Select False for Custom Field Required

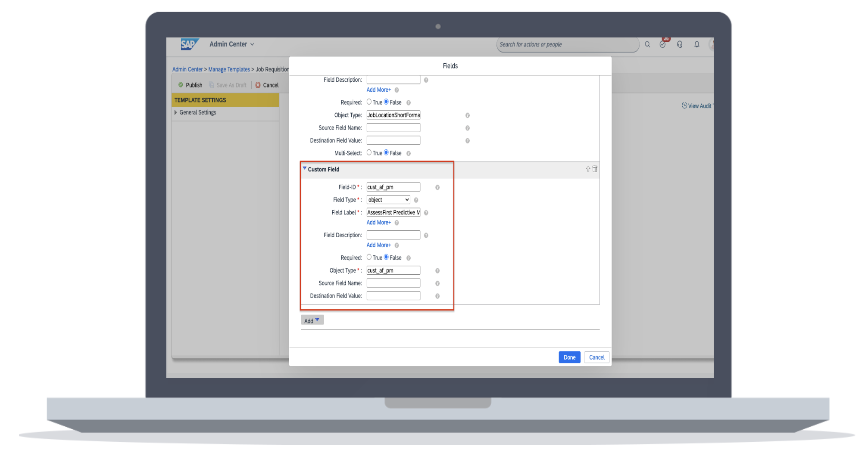(x=386, y=257)
